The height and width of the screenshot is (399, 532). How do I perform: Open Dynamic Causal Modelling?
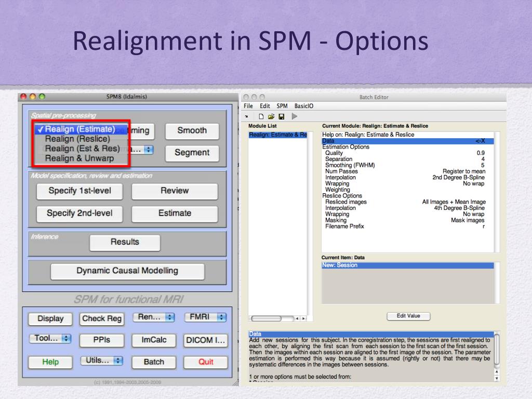[127, 271]
